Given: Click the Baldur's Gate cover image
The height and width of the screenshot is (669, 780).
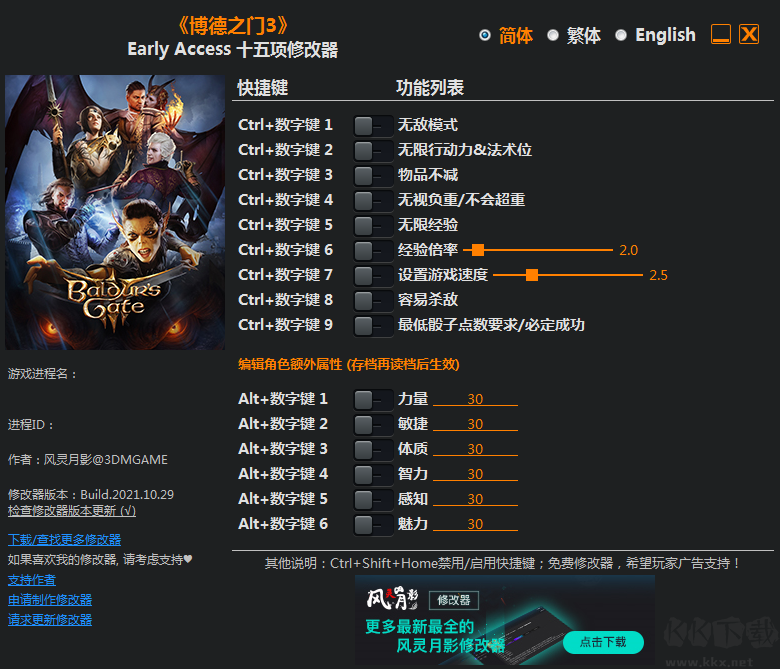Looking at the screenshot, I should click(115, 212).
